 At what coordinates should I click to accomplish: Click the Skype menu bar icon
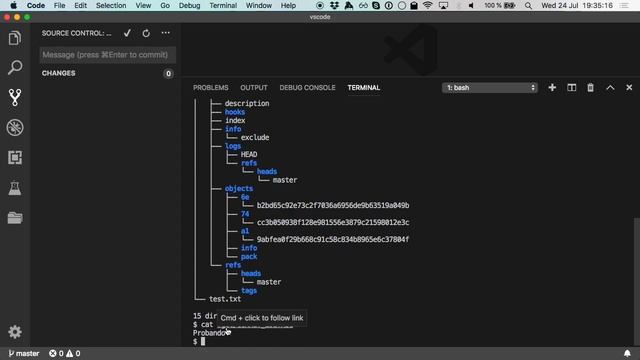click(x=376, y=5)
